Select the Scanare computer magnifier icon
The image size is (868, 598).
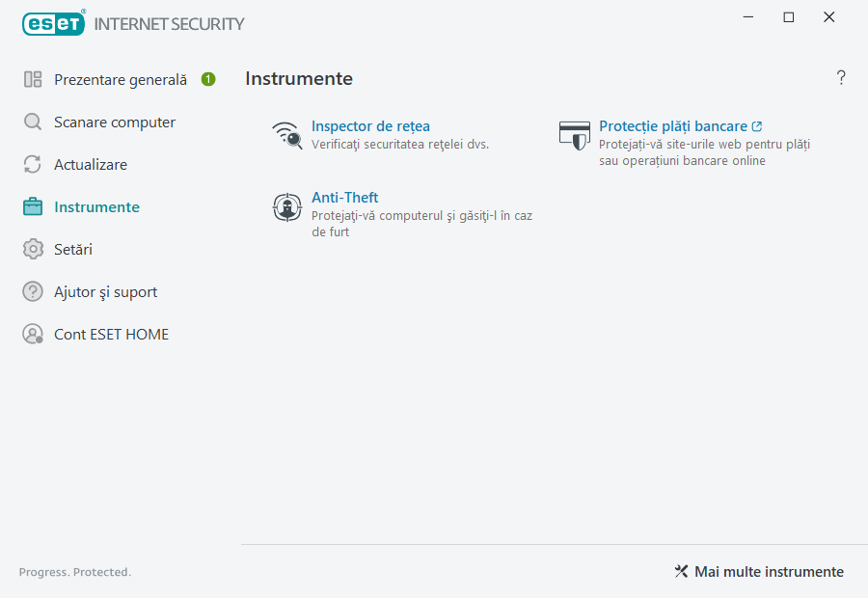(x=32, y=122)
